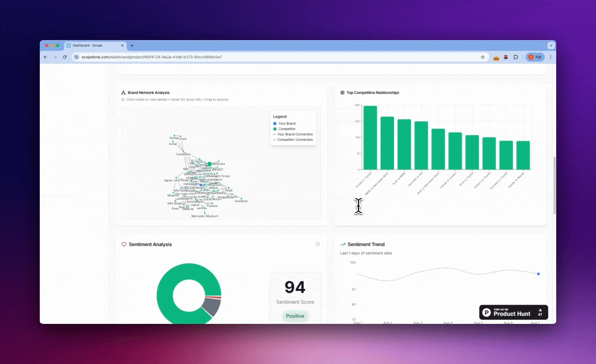596x364 pixels.
Task: Click the Sentiment Analysis info icon
Action: pyautogui.click(x=318, y=244)
